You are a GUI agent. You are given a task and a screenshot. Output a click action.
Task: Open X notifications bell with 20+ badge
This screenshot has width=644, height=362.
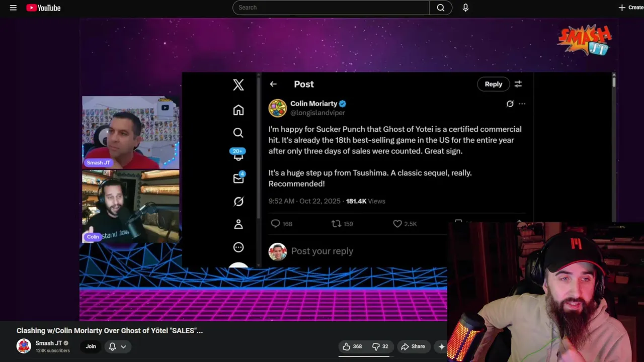click(x=238, y=154)
